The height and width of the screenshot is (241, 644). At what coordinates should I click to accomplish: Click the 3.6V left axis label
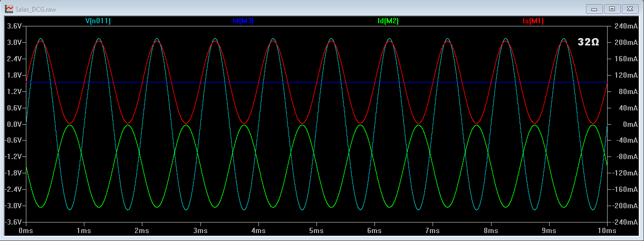(14, 26)
